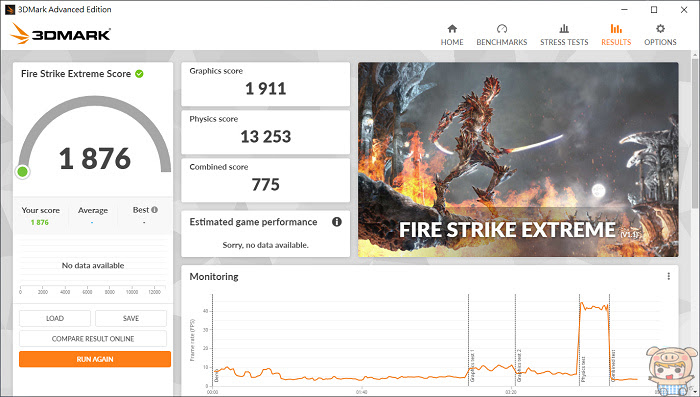
Task: Click the Physics score panel
Action: [265, 132]
